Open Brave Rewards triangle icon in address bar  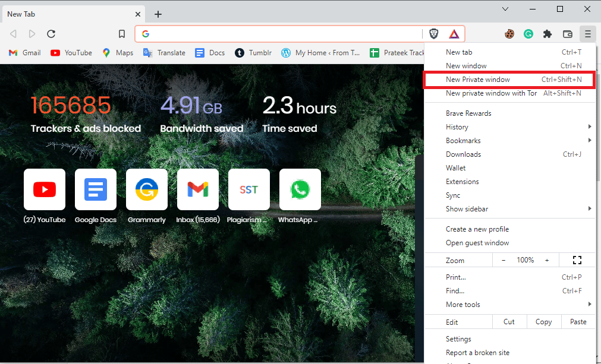pos(453,34)
